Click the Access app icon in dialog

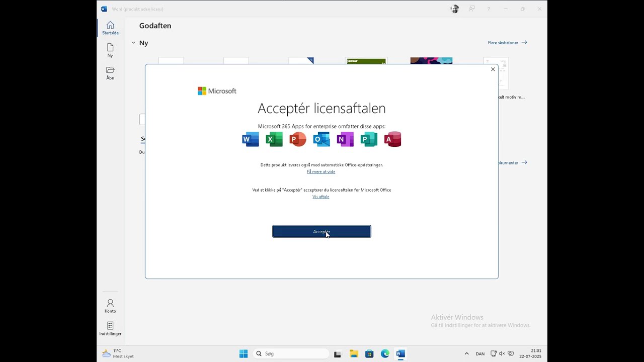tap(392, 139)
